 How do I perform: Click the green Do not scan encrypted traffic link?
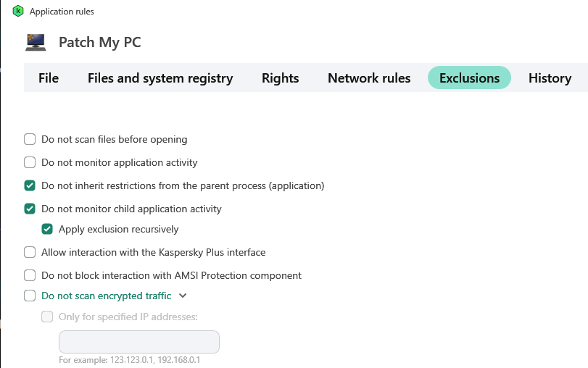click(x=106, y=296)
